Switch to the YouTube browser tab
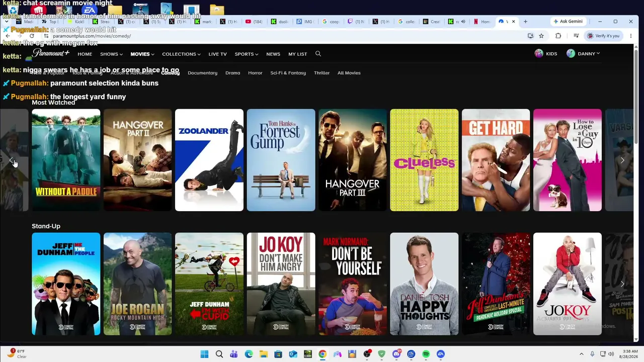This screenshot has width=644, height=362. pyautogui.click(x=254, y=22)
